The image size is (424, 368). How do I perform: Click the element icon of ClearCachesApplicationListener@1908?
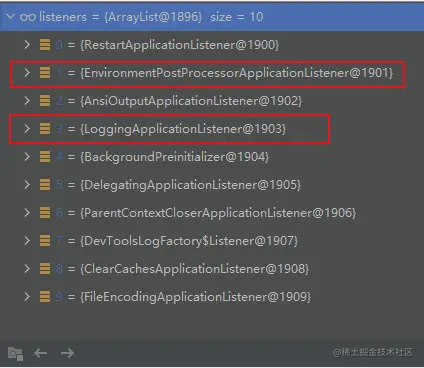coord(45,268)
